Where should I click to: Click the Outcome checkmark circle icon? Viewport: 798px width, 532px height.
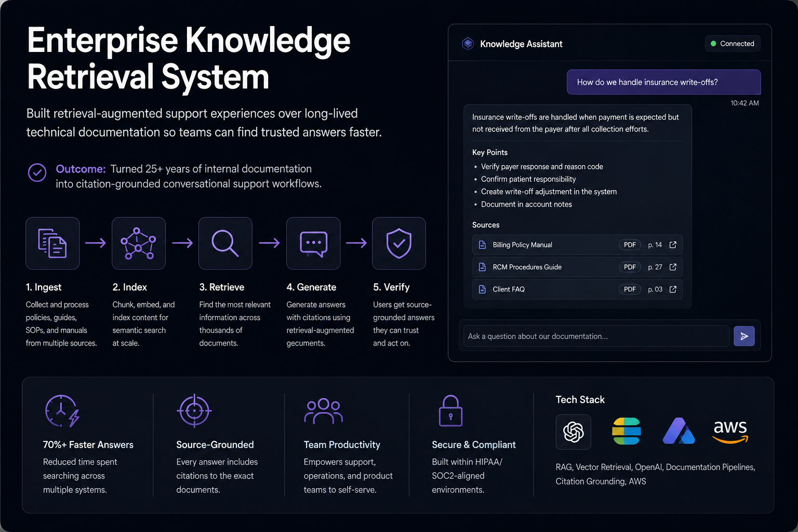(x=37, y=172)
